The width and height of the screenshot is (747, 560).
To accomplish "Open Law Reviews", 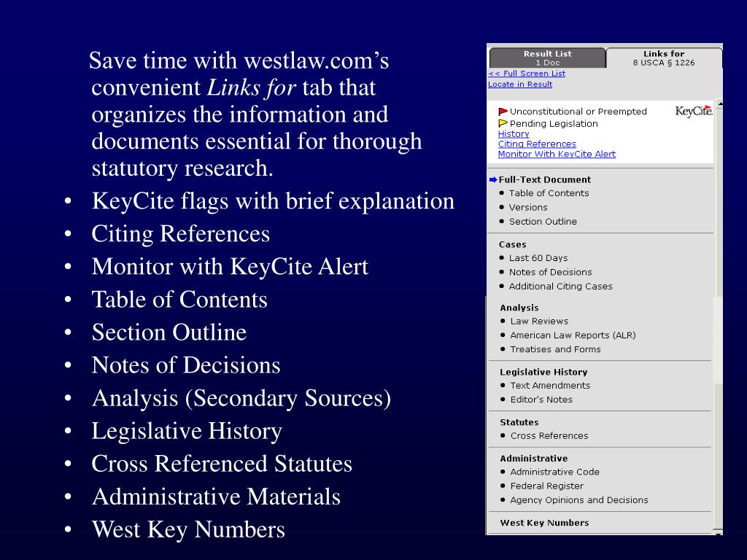I will 539,322.
